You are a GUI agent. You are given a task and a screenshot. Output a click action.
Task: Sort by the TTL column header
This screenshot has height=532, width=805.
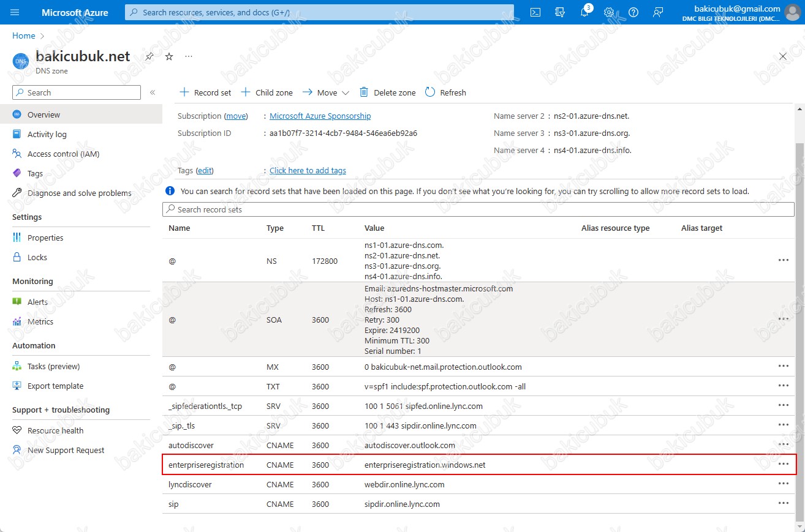click(x=319, y=228)
